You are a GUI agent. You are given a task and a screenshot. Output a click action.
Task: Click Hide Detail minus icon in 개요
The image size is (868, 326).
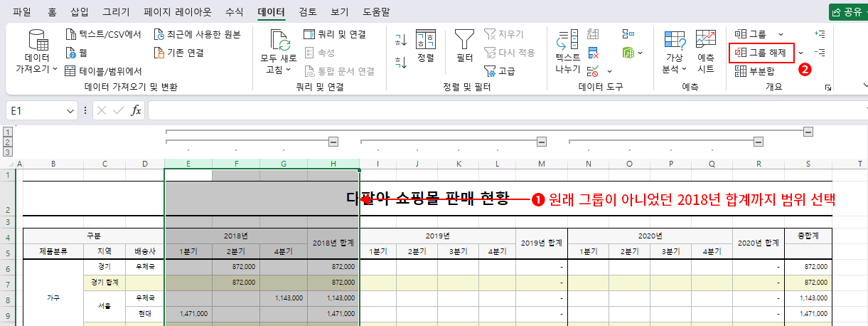point(820,53)
